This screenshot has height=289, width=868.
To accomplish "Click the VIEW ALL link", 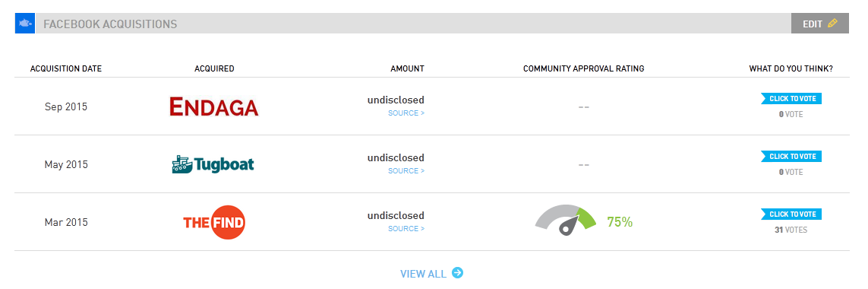I will click(x=423, y=274).
